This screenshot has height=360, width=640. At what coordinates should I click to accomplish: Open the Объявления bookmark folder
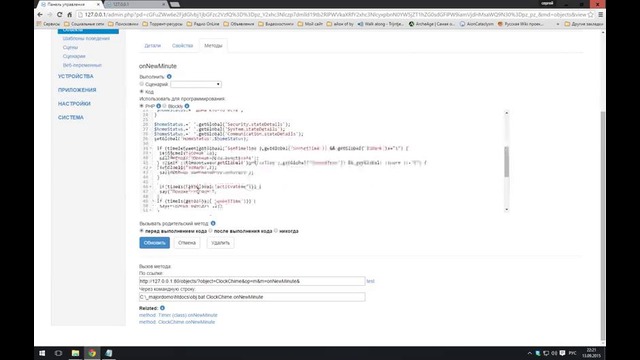click(x=239, y=24)
